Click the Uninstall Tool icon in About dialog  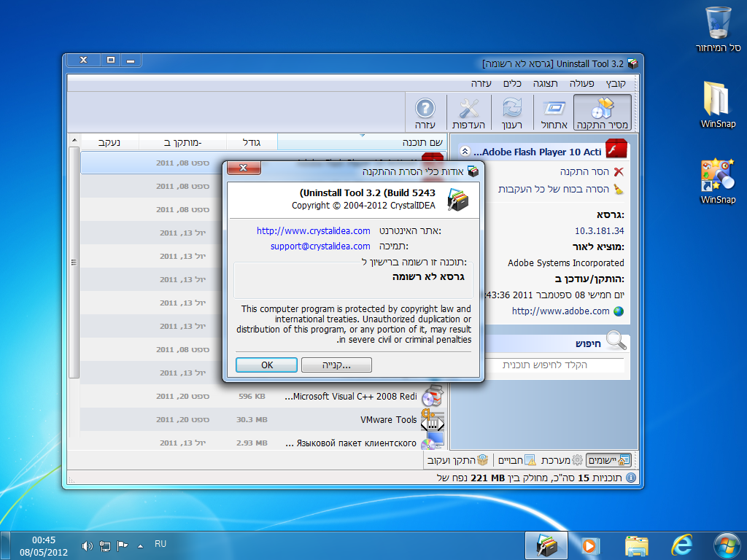tap(458, 200)
